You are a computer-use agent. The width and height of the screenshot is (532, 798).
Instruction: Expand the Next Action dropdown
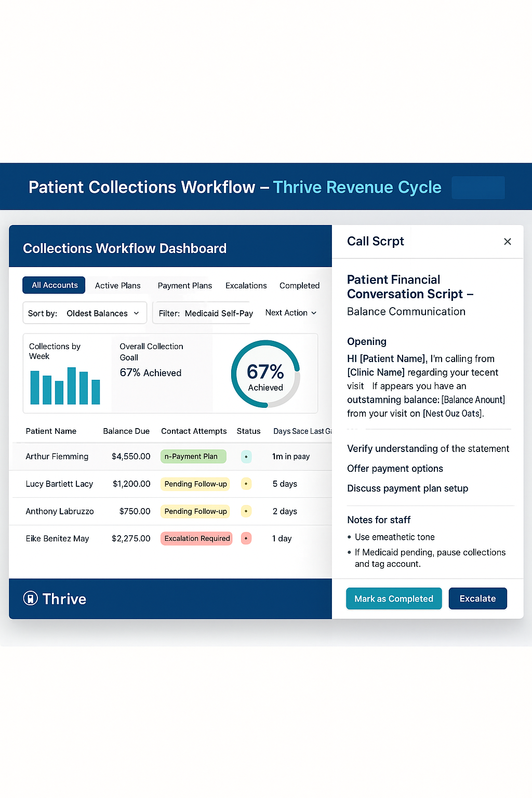(x=291, y=313)
